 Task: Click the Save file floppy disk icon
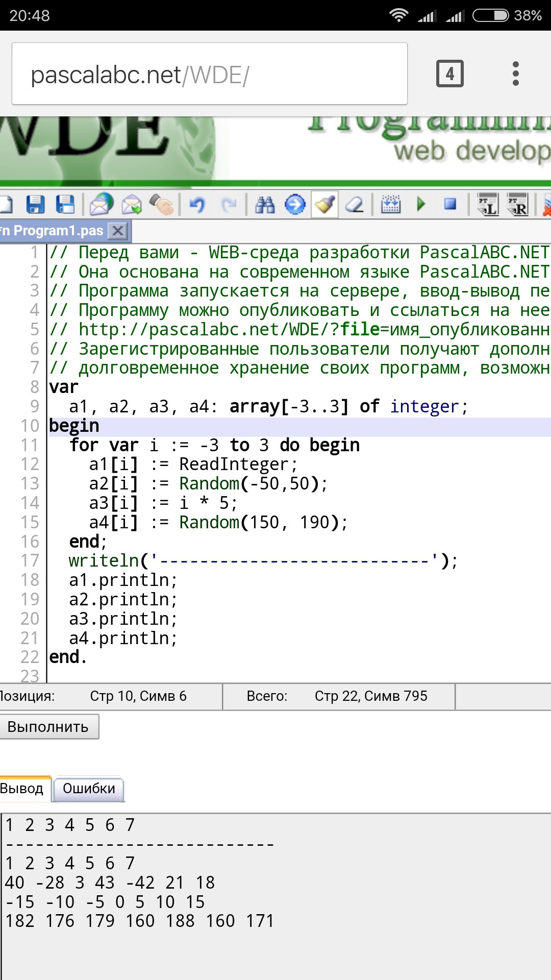[35, 205]
